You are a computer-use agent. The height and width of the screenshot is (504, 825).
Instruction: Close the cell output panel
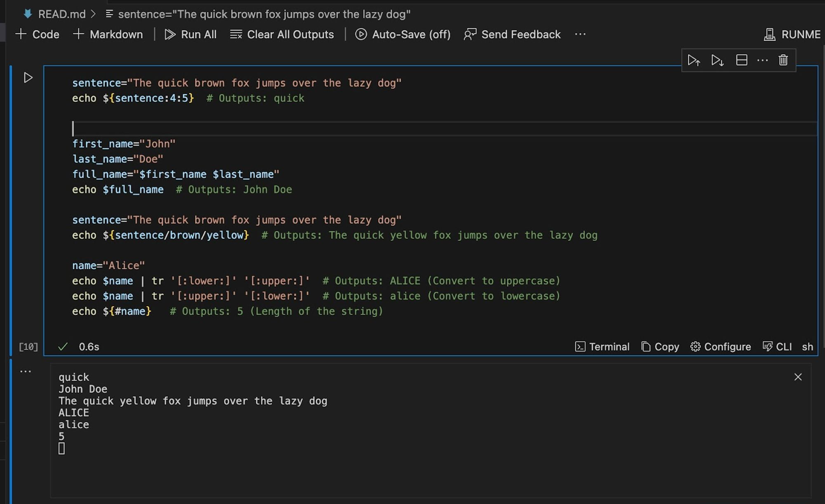[798, 377]
